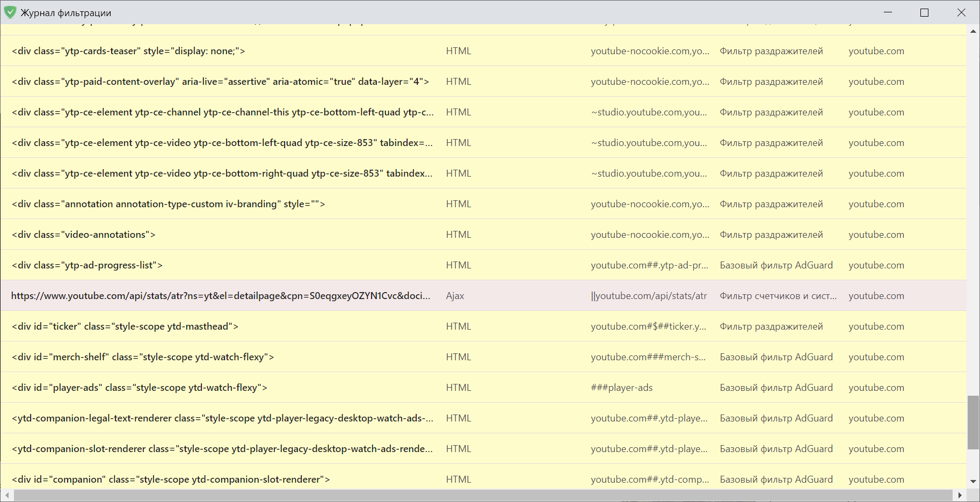Click the AdGuard shield icon in title bar
980x502 pixels.
(10, 12)
